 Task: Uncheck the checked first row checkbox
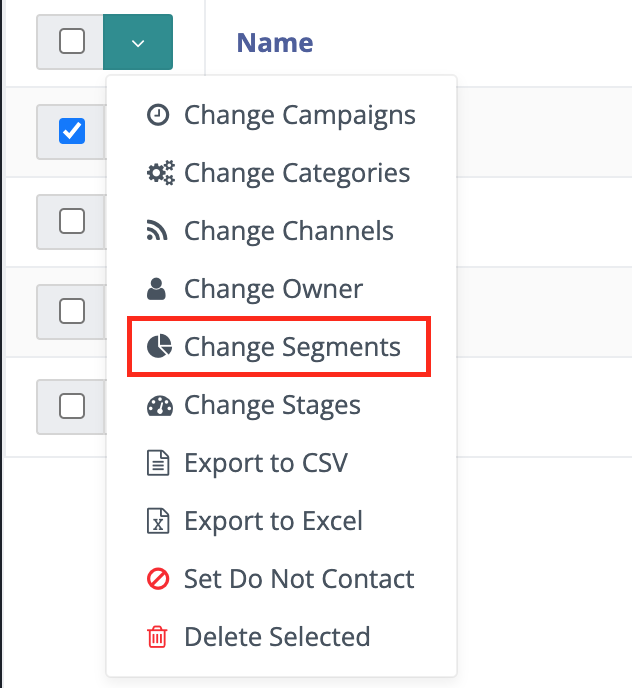pos(72,131)
